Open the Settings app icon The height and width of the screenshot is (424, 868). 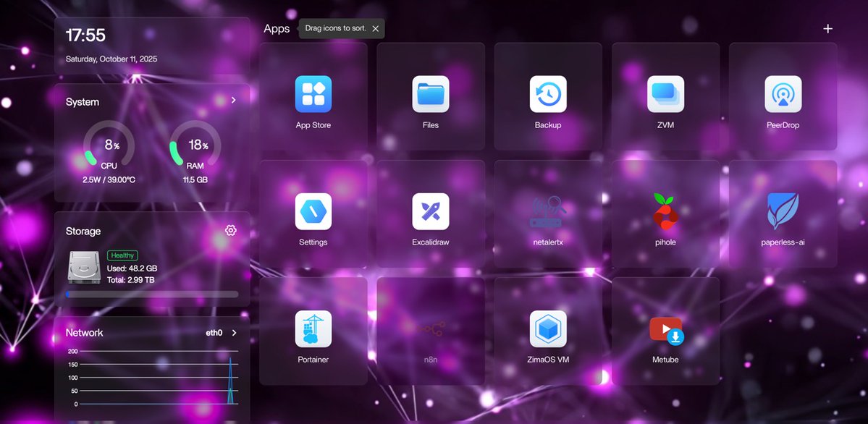[x=313, y=211]
